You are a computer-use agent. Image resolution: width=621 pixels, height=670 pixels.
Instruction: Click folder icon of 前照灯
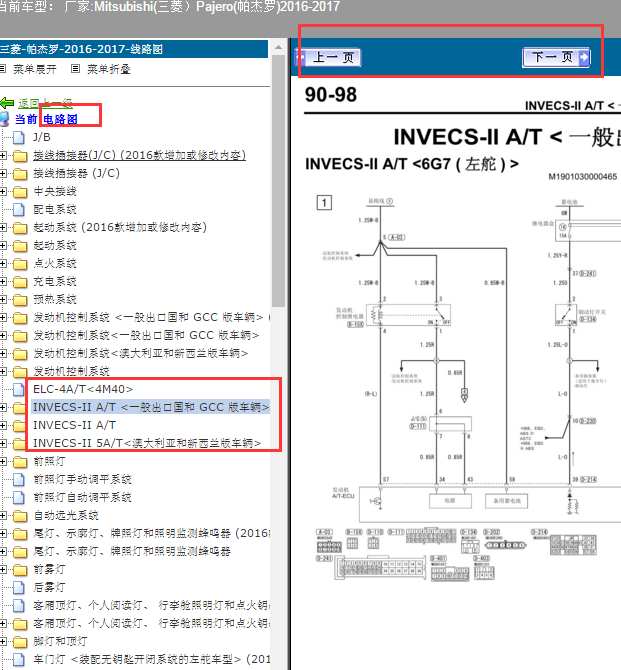[x=20, y=461]
